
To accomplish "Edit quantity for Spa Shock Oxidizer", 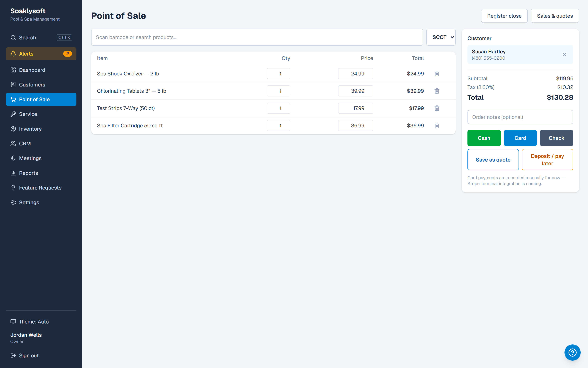I will tap(278, 73).
